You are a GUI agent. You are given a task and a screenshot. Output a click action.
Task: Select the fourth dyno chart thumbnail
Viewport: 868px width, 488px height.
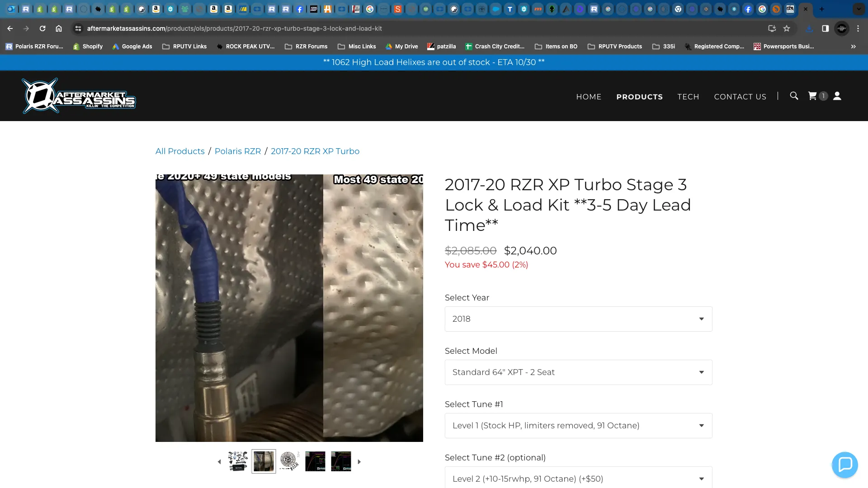[315, 462]
